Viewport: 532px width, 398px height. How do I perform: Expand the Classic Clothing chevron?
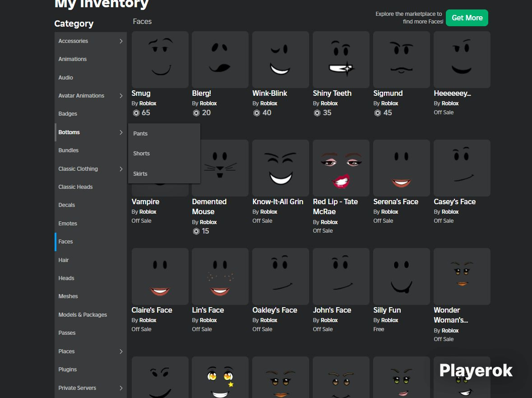121,169
